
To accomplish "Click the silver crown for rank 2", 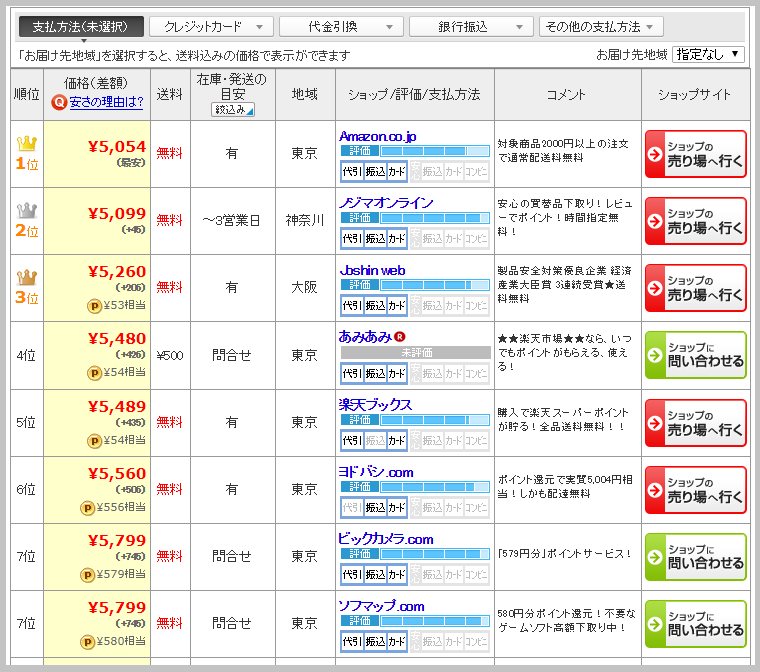I will pos(26,211).
